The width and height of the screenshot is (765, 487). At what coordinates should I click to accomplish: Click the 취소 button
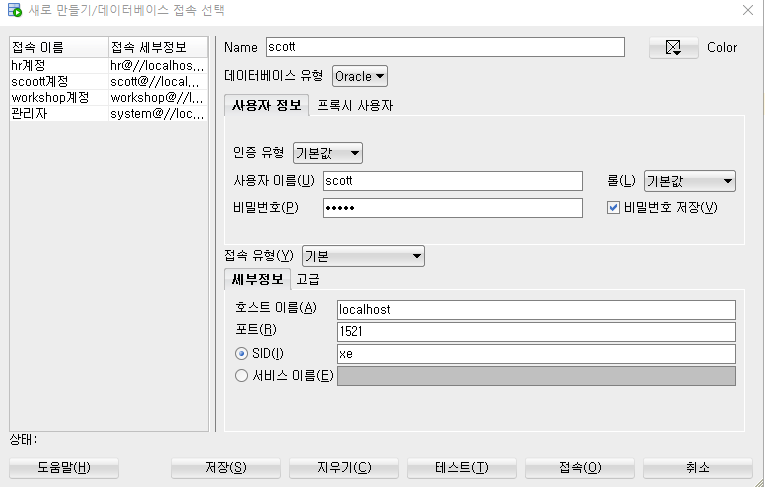[x=698, y=467]
